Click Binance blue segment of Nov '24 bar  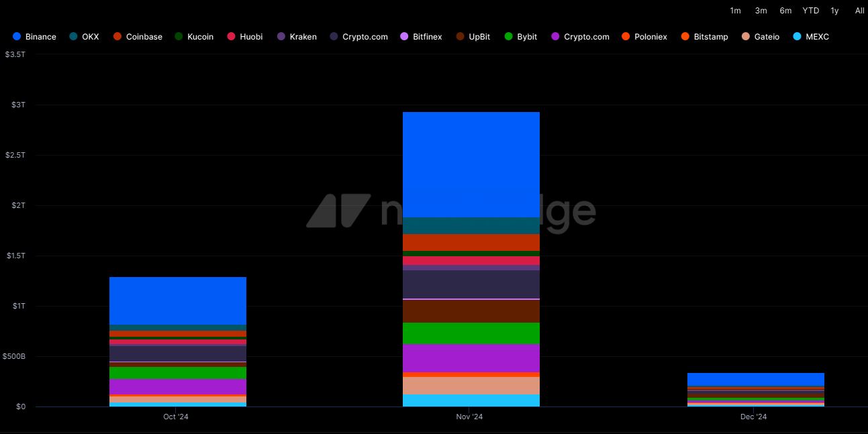tap(471, 164)
